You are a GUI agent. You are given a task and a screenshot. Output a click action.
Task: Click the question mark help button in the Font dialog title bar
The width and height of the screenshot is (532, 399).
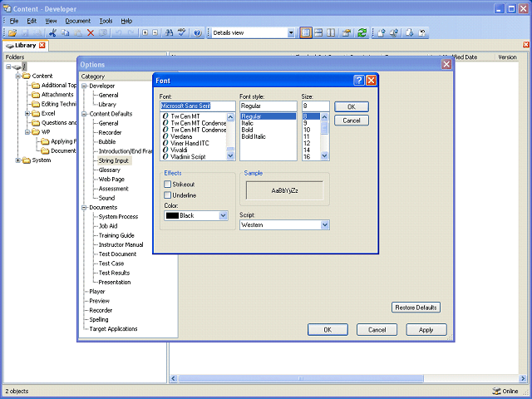click(x=359, y=81)
